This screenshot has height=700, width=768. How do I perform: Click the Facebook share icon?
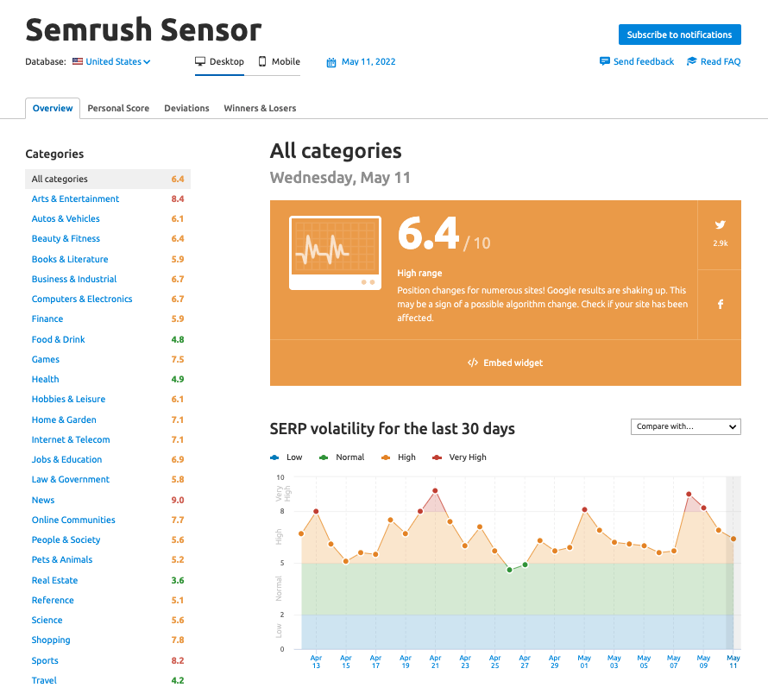(720, 305)
